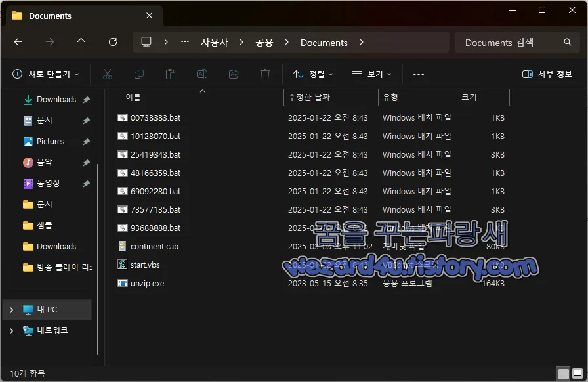Select file 69092280.bat
The height and width of the screenshot is (382, 588).
[x=149, y=192]
